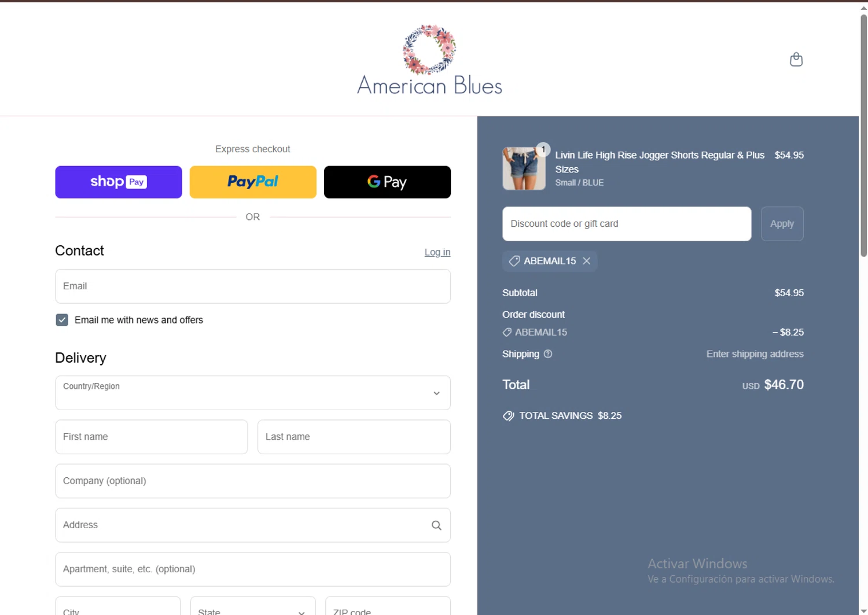868x615 pixels.
Task: Apply the discount code
Action: [x=782, y=224]
